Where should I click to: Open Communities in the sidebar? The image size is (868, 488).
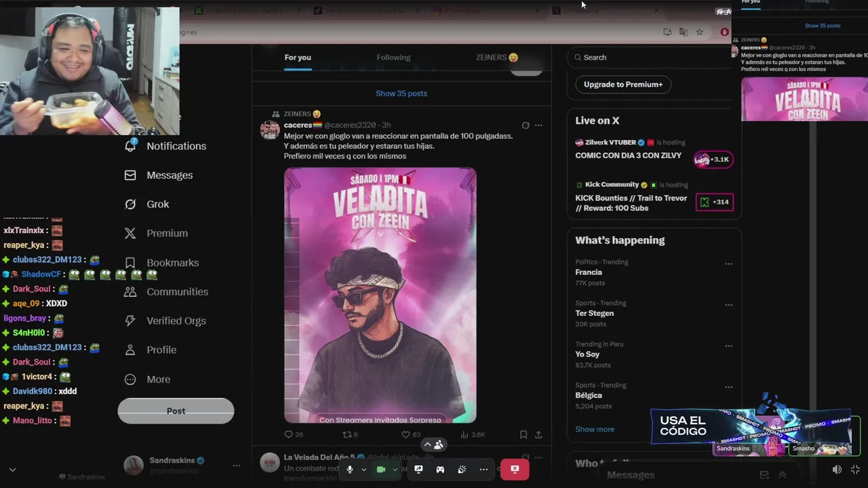(x=166, y=291)
